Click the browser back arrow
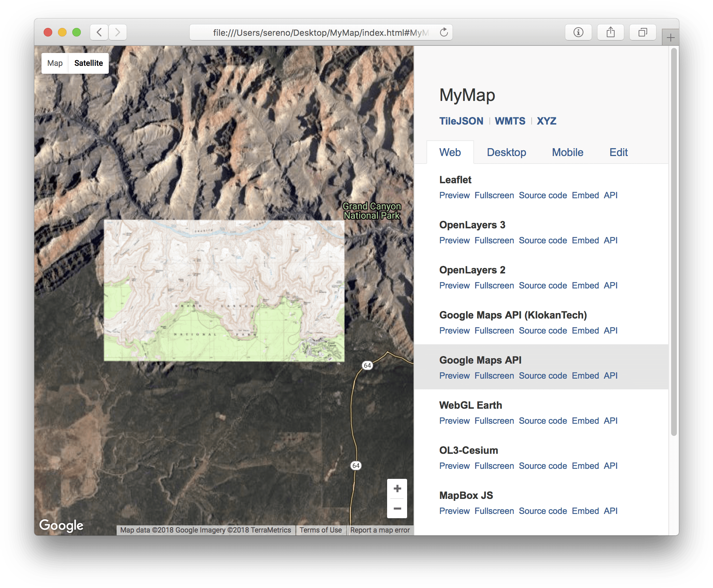Viewport: 713px width, 588px height. pyautogui.click(x=99, y=32)
